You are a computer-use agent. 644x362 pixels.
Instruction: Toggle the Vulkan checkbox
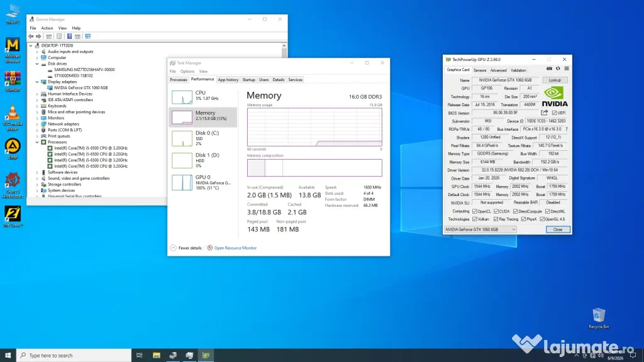tap(475, 219)
